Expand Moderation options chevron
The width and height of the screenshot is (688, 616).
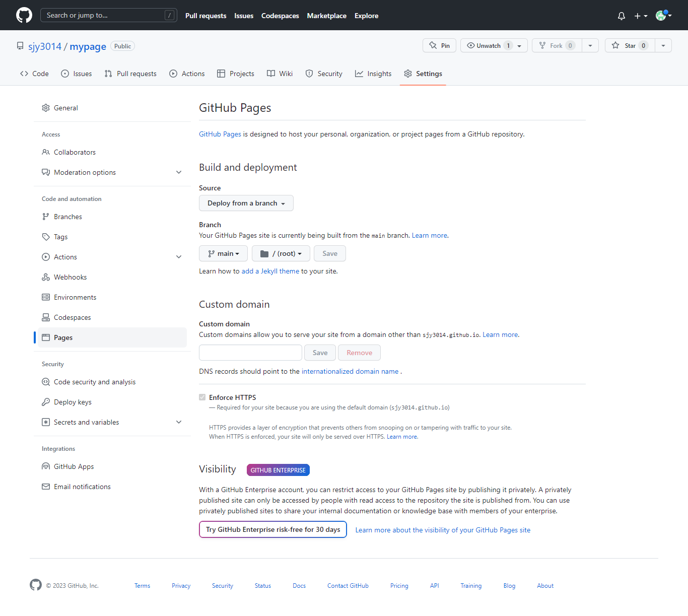pyautogui.click(x=179, y=172)
